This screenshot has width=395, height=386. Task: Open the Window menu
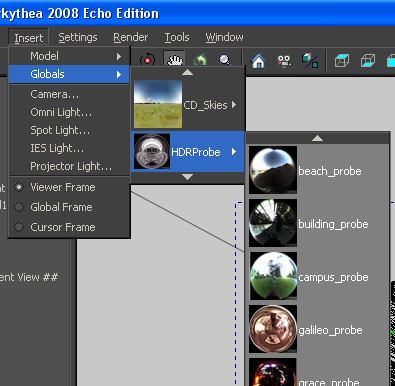pos(224,37)
